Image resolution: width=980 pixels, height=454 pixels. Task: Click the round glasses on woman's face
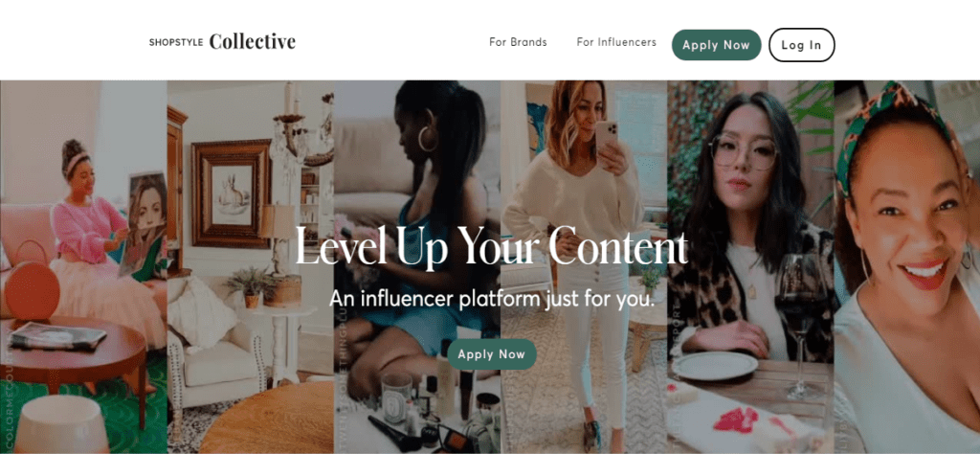745,151
